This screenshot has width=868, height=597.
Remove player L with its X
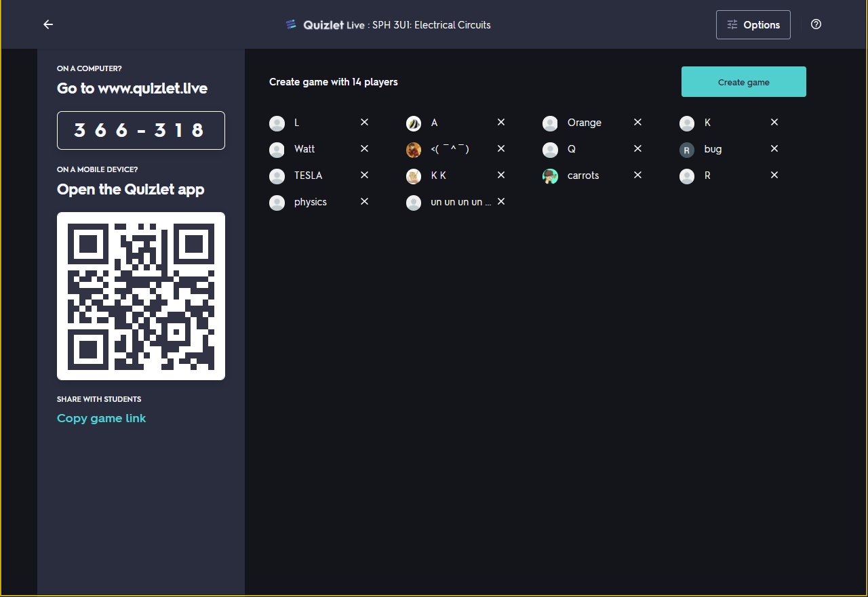tap(364, 122)
